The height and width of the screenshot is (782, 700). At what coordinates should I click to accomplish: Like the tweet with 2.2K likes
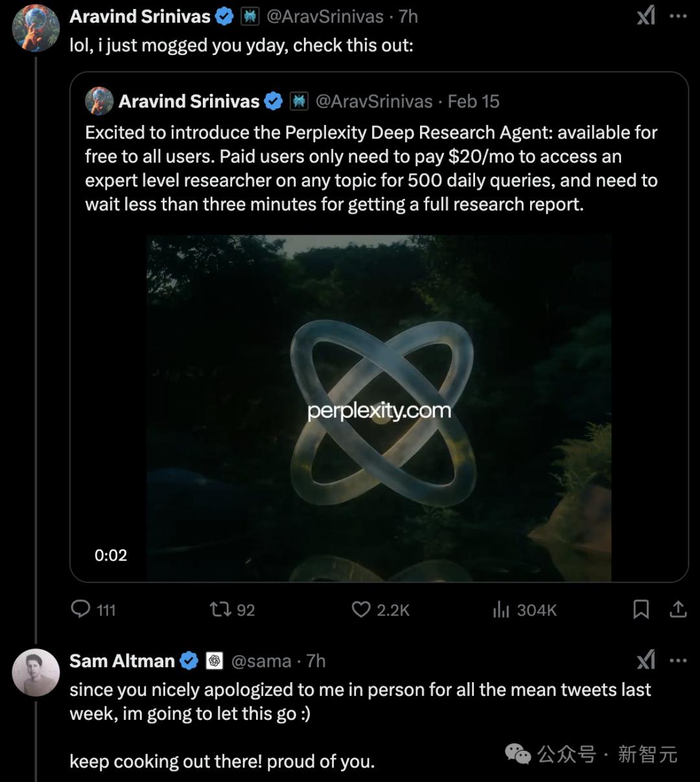(361, 610)
